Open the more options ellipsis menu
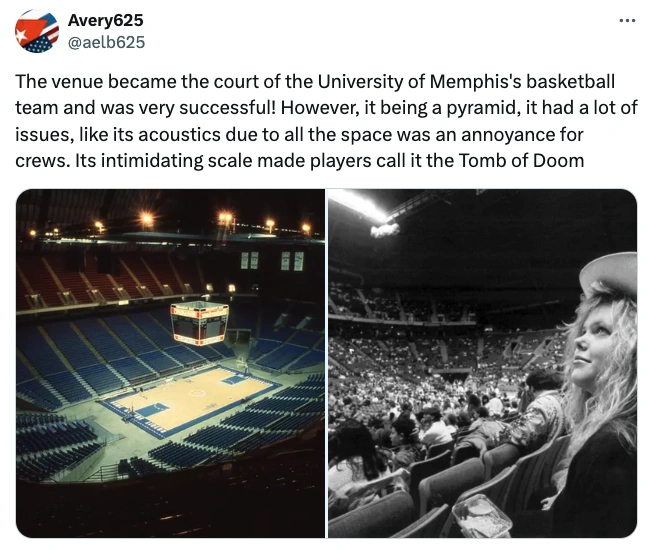Screen dimensions: 649x550 [627, 20]
